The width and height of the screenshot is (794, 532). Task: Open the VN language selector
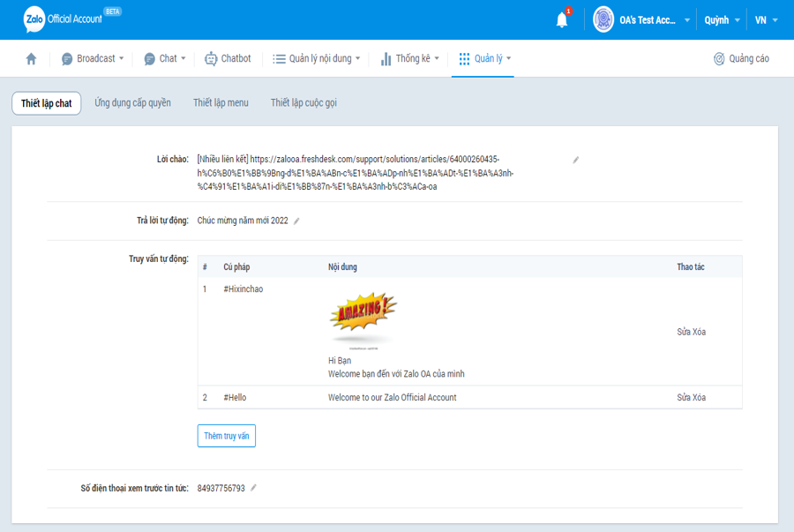766,20
